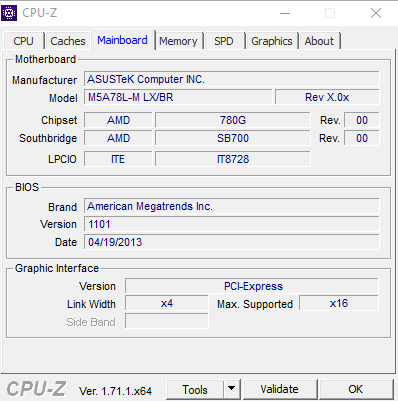
Task: Click the Model field M5A78L-M LX/BR
Action: click(178, 97)
